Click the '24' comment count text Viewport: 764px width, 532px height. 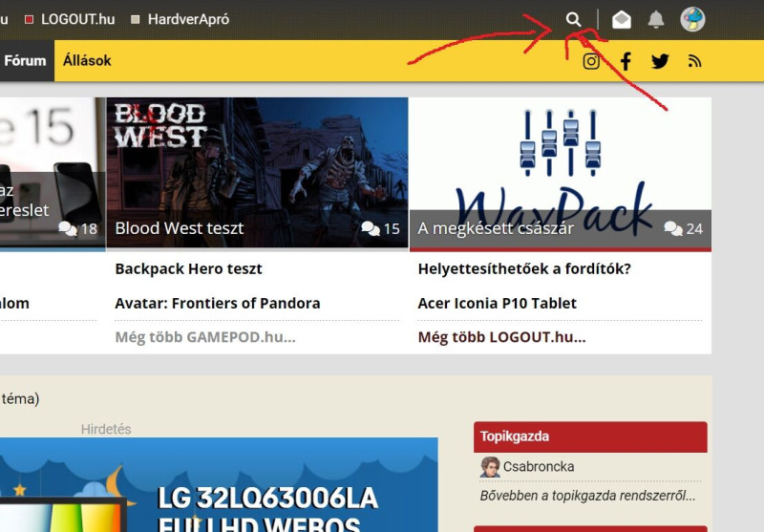694,229
